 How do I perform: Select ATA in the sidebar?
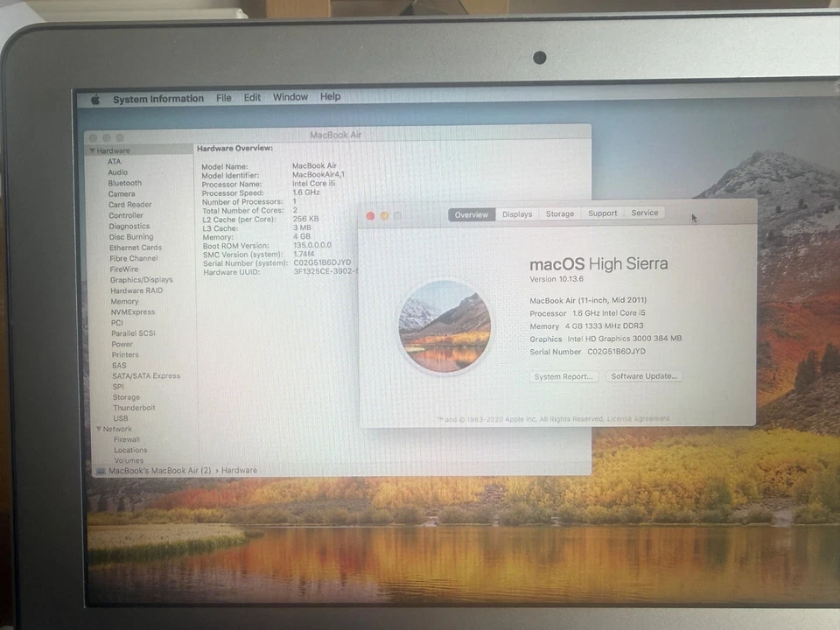114,161
